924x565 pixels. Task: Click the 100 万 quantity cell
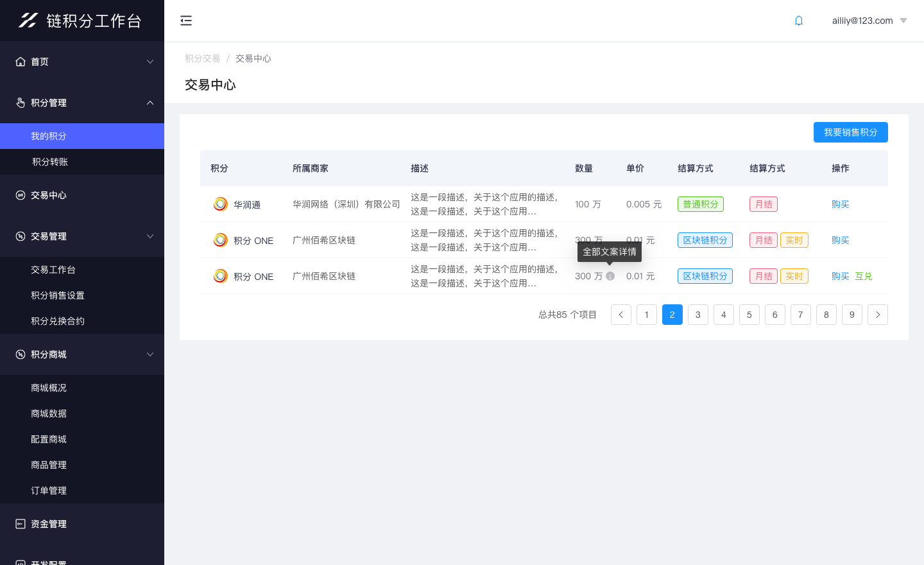588,204
